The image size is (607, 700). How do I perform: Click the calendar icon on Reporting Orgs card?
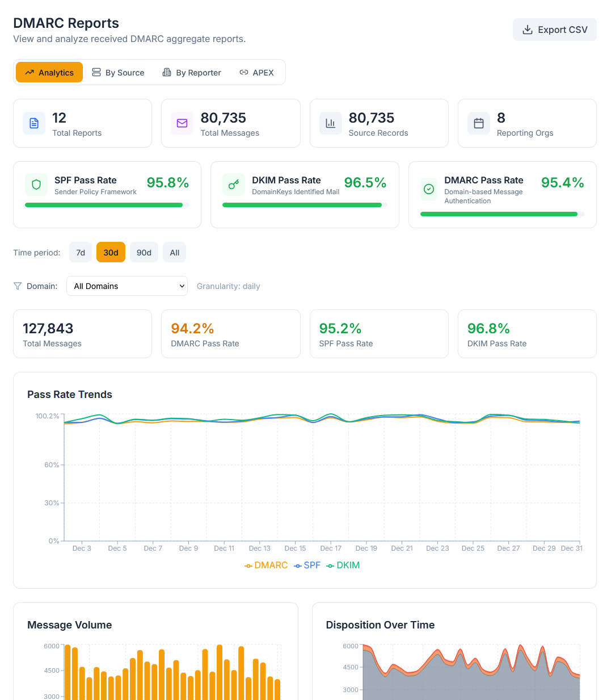point(478,123)
